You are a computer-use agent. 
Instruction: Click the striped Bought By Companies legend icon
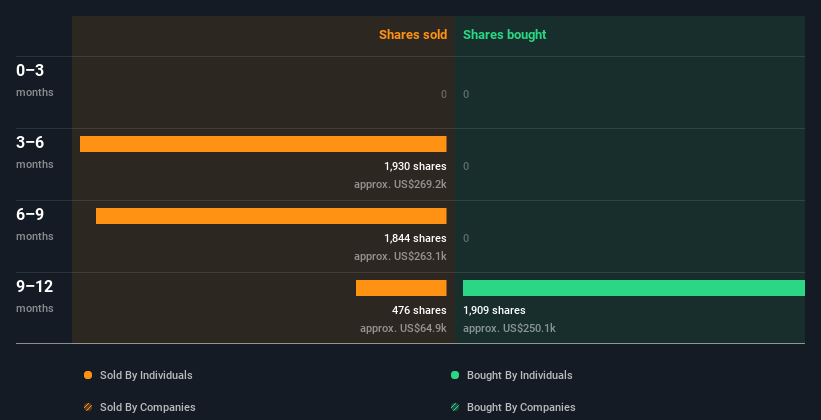coord(455,407)
